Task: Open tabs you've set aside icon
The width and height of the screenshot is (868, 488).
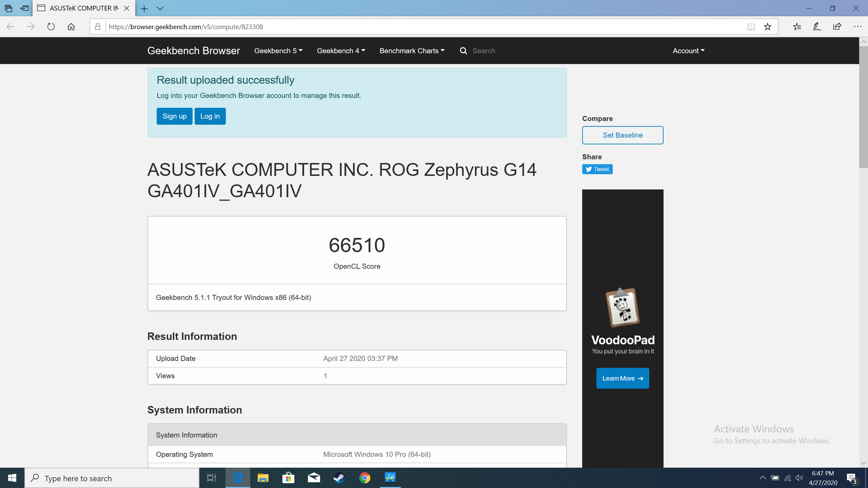Action: [x=8, y=8]
